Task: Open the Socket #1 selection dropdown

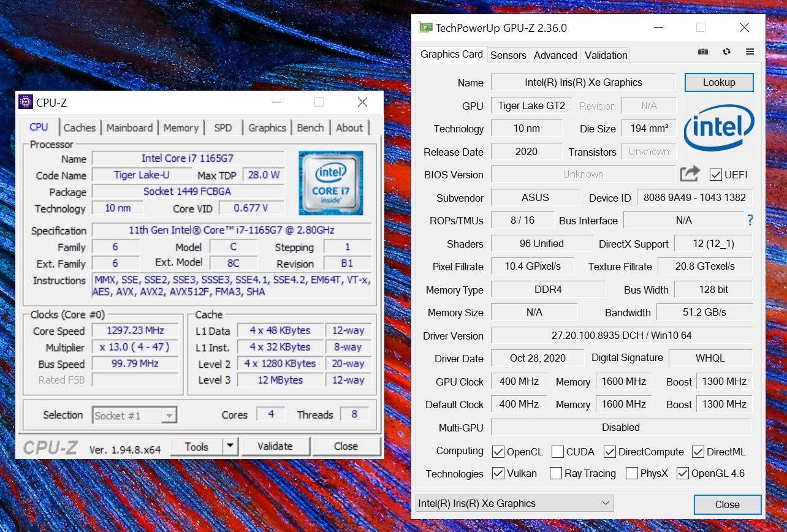Action: tap(134, 416)
